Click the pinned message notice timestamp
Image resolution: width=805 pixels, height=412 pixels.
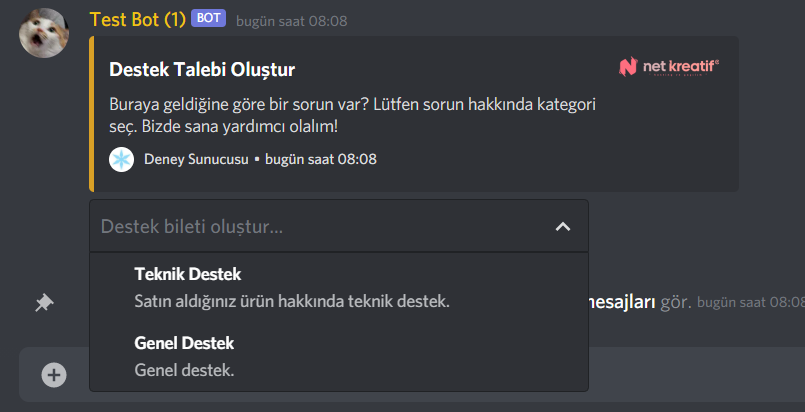(751, 303)
